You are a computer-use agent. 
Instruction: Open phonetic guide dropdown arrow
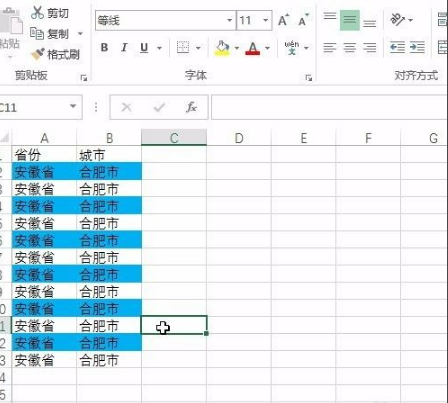click(x=306, y=48)
